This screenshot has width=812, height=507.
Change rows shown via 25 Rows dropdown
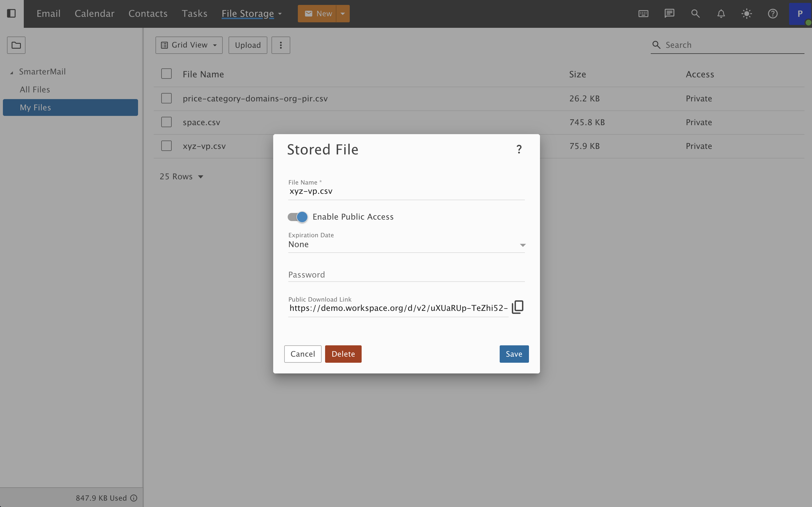(x=182, y=176)
